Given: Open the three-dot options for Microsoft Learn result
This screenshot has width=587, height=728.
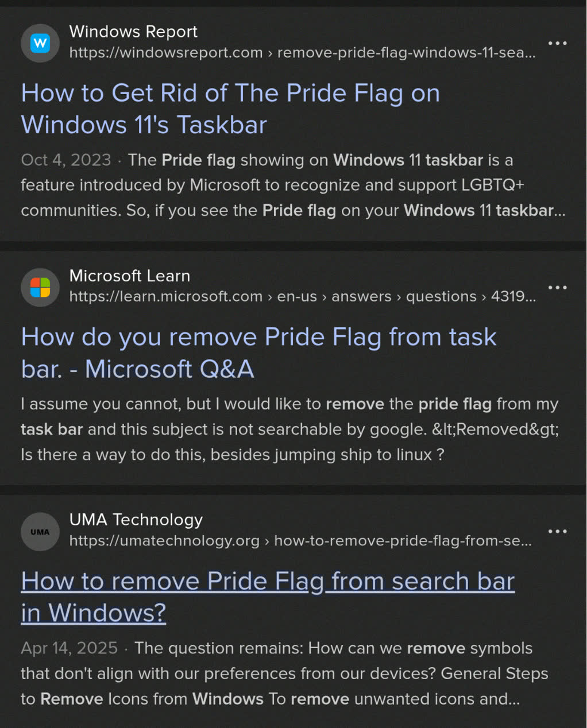Looking at the screenshot, I should (557, 287).
